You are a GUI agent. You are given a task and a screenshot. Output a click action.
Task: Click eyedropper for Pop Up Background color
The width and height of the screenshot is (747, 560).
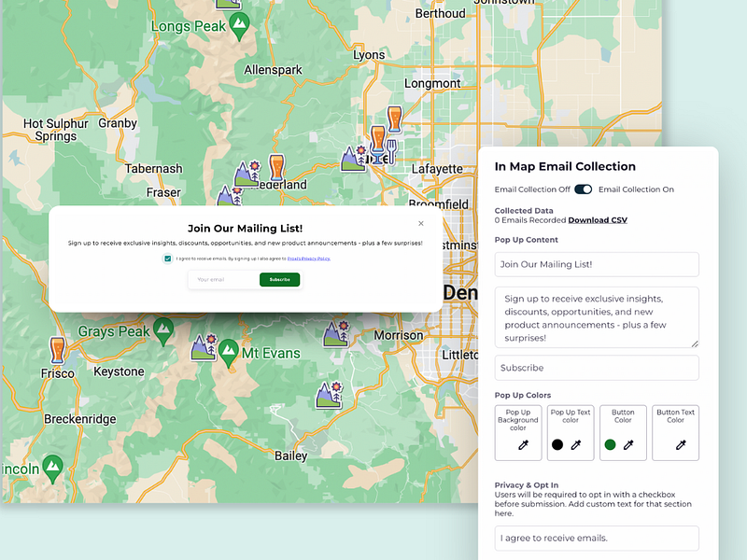(523, 445)
